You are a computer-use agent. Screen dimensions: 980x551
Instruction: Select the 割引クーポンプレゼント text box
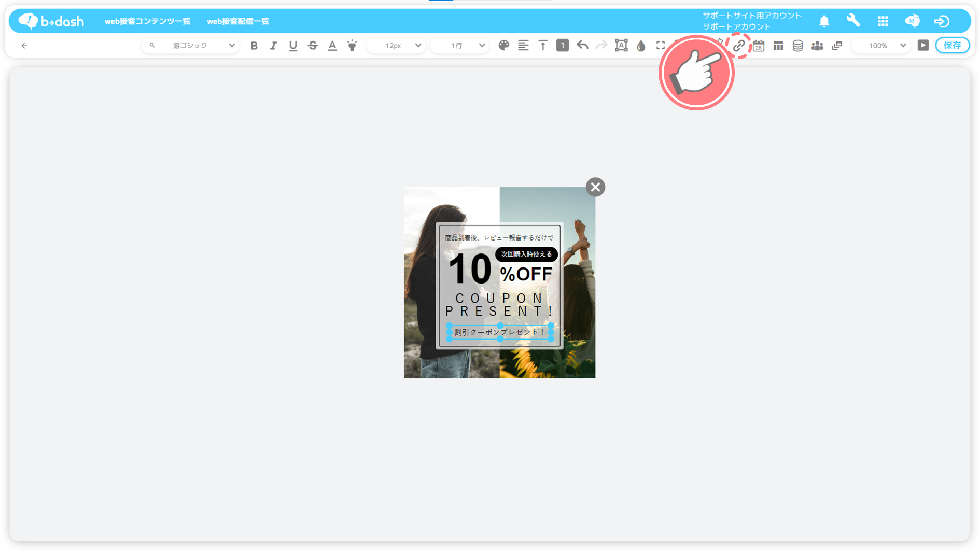click(x=499, y=332)
